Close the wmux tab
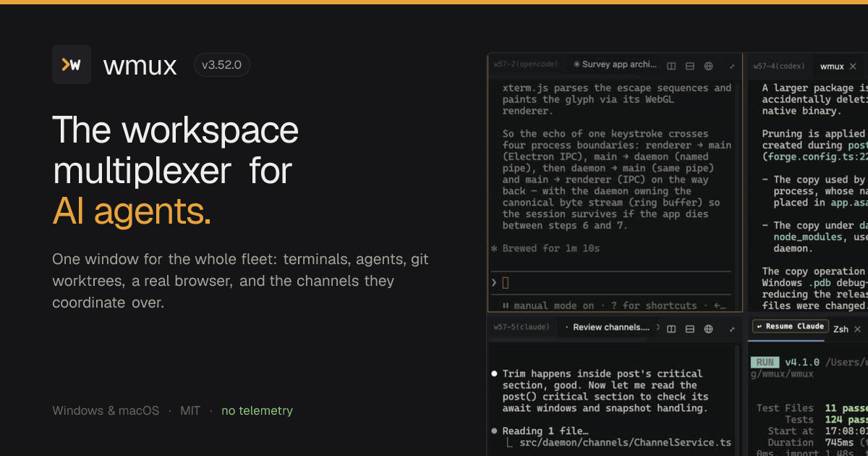 pos(853,66)
